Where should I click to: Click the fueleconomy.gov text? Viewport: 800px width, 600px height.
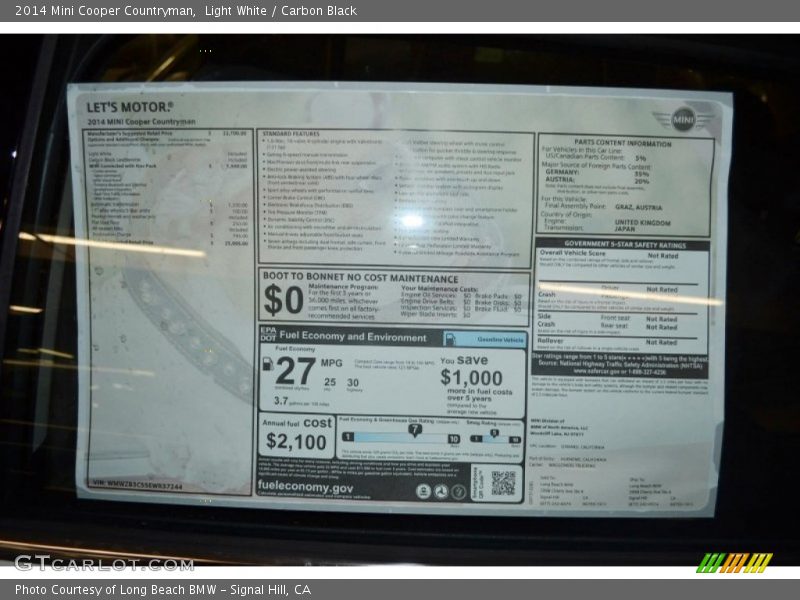(x=305, y=486)
